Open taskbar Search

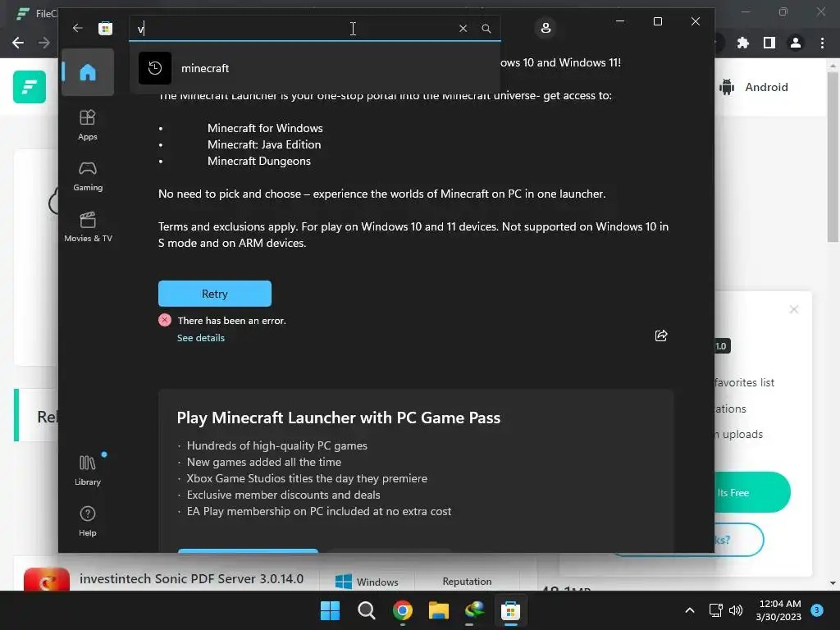[367, 610]
